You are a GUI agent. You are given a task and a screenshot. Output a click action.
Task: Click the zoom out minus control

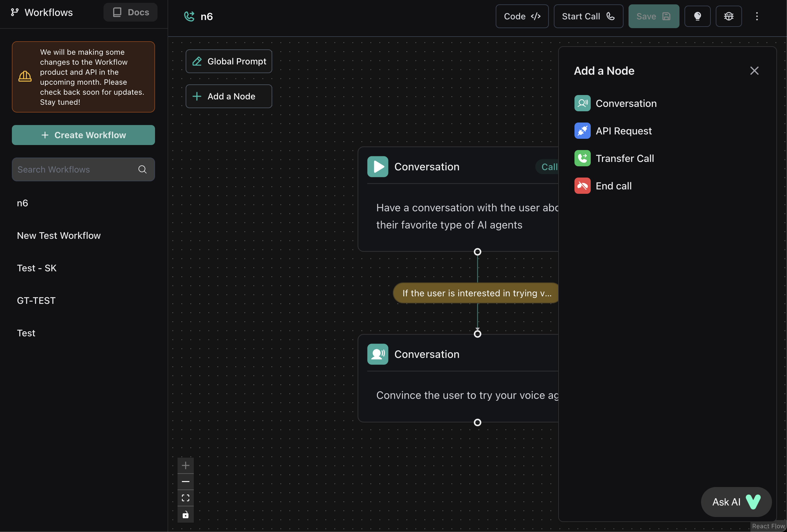(x=186, y=482)
